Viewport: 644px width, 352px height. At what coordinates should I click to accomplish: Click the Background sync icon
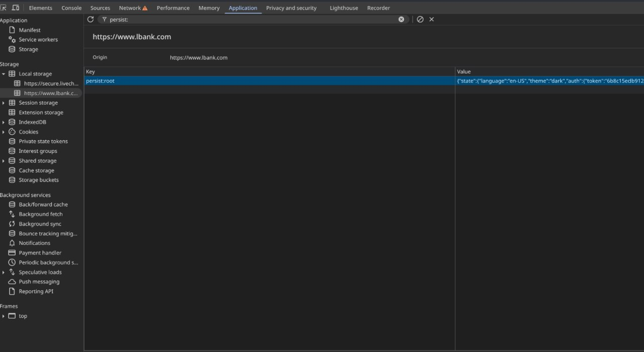[12, 224]
